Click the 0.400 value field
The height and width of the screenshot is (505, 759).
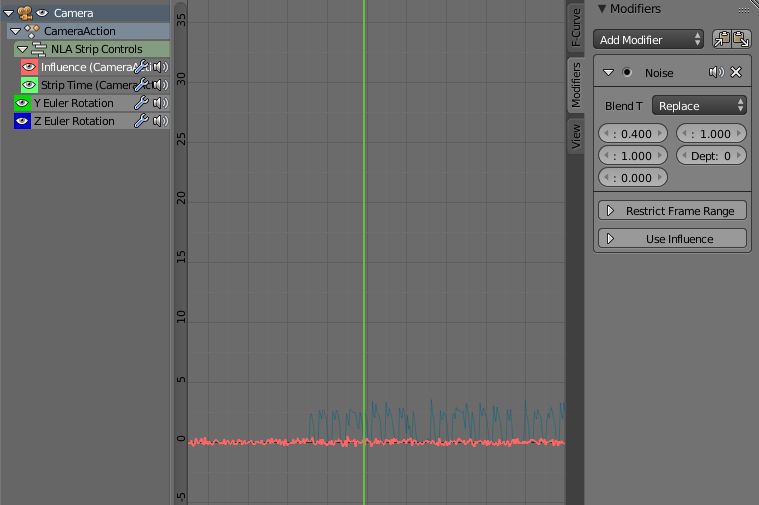pyautogui.click(x=633, y=134)
